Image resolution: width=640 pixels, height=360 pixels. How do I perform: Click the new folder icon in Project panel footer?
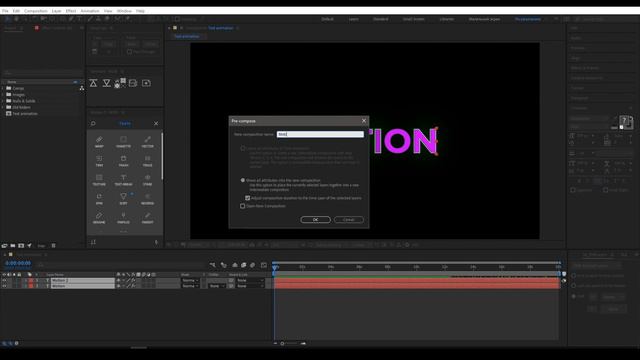point(13,246)
